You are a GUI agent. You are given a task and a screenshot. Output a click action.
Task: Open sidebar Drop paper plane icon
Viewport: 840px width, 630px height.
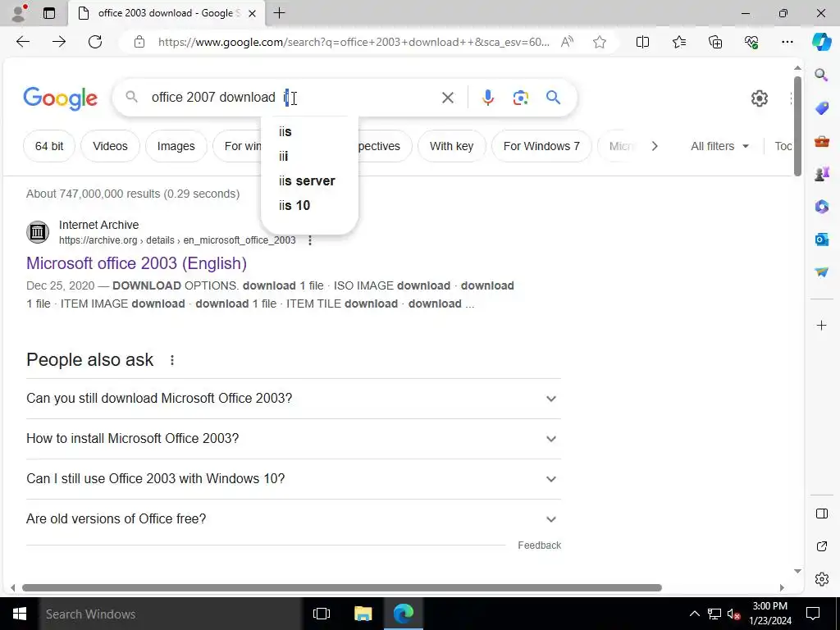pyautogui.click(x=821, y=272)
